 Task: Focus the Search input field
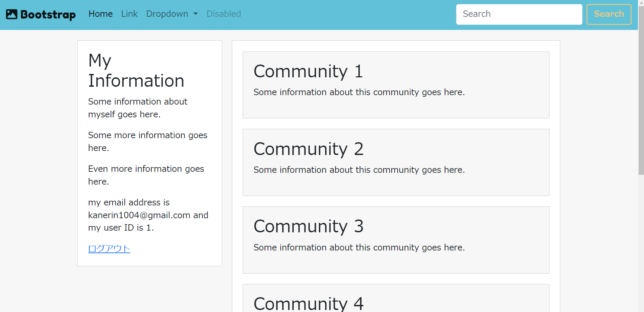(x=519, y=14)
